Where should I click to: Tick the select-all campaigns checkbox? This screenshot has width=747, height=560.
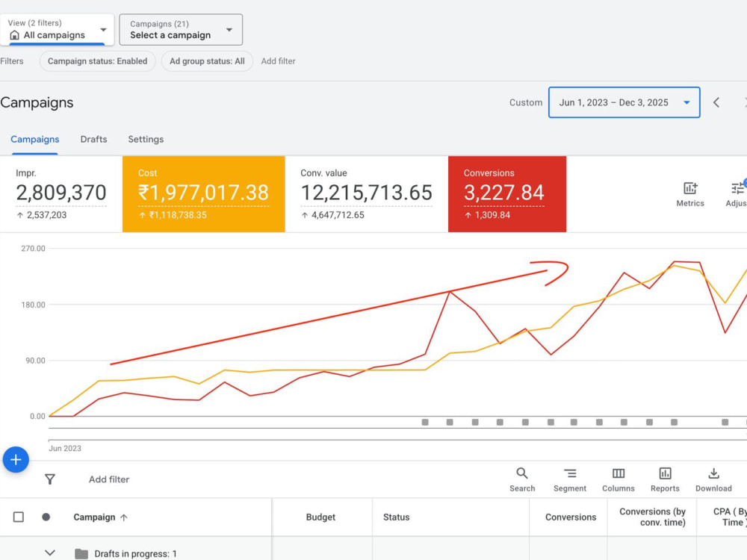(x=19, y=517)
